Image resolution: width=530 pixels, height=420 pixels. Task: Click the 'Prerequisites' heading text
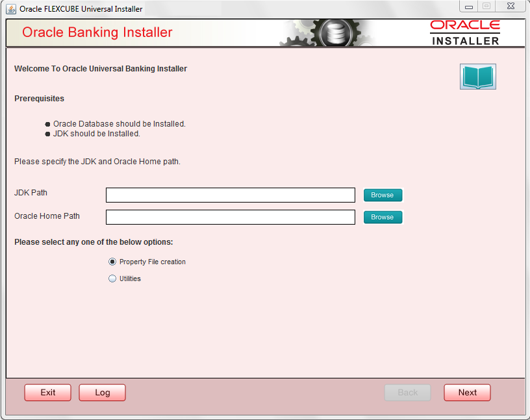39,98
